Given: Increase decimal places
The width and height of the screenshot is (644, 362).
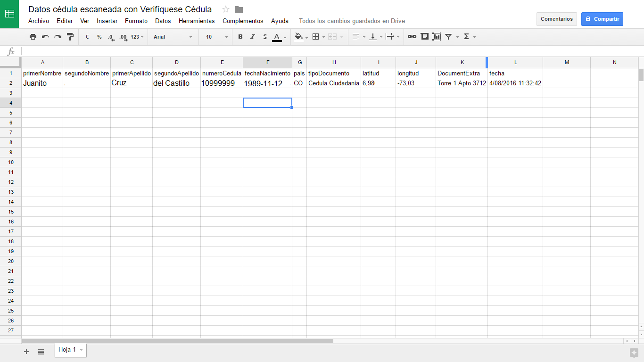Looking at the screenshot, I should [124, 37].
